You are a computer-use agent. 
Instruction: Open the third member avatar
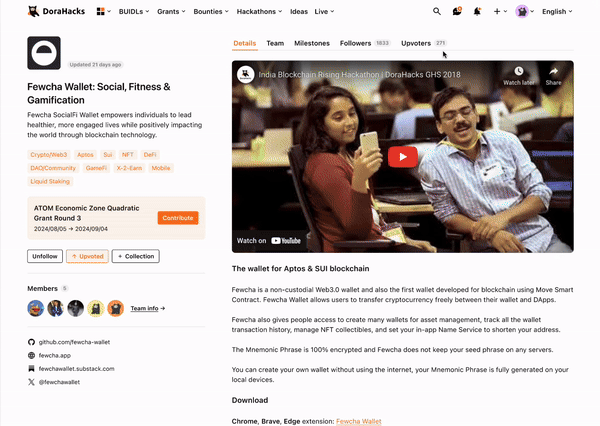coord(75,308)
